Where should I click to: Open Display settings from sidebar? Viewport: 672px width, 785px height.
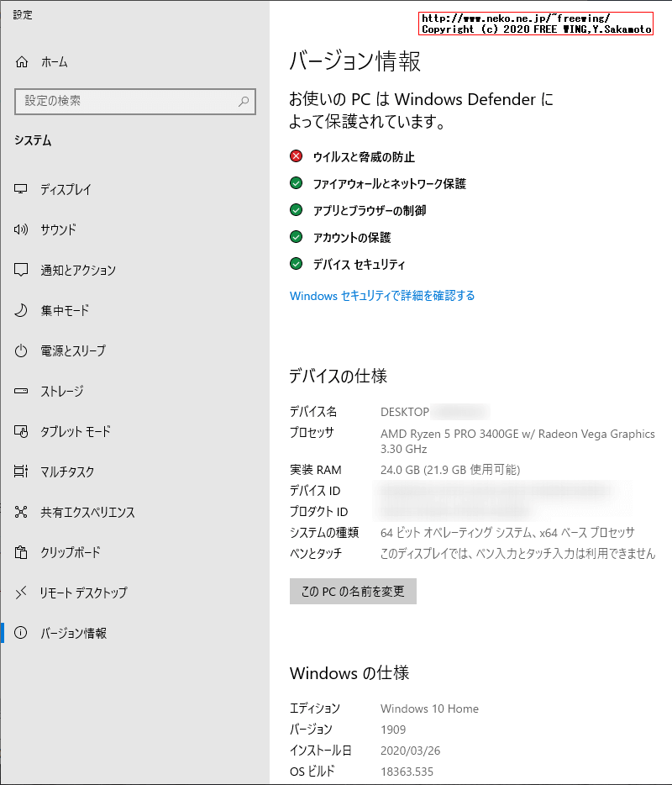click(67, 189)
